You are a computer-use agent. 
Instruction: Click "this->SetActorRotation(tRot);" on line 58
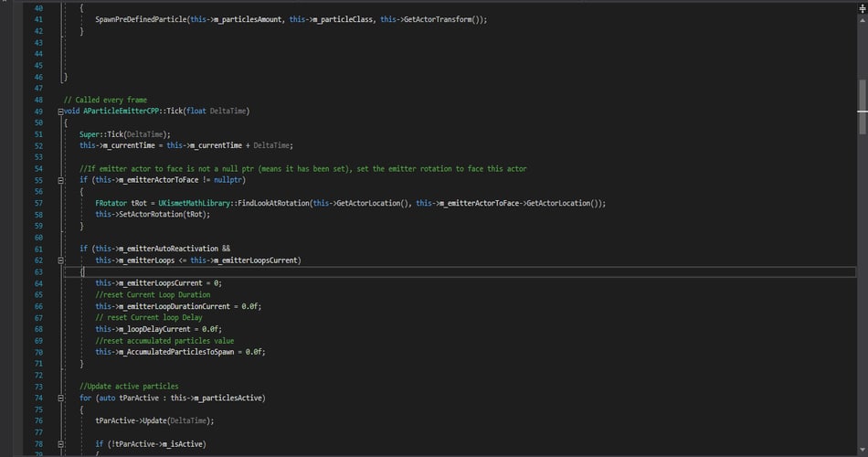(153, 215)
